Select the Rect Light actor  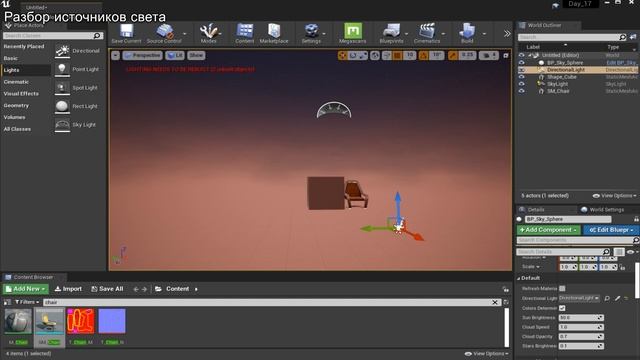pos(78,106)
